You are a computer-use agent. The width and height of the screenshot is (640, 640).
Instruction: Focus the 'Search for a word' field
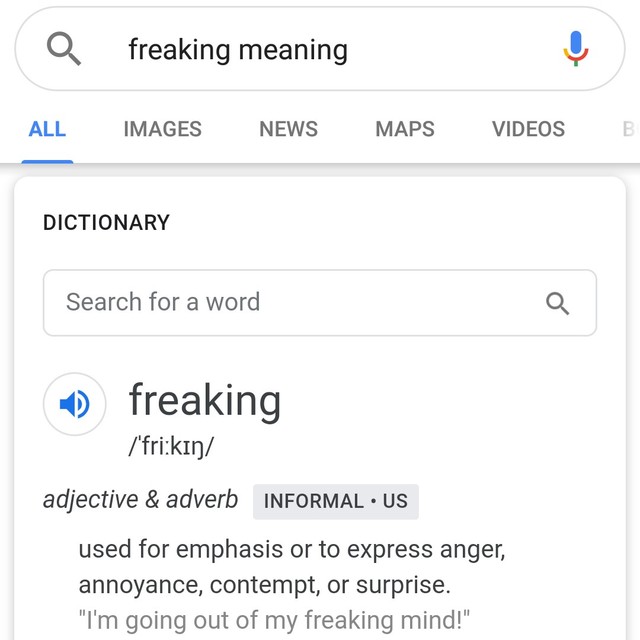coord(290,302)
